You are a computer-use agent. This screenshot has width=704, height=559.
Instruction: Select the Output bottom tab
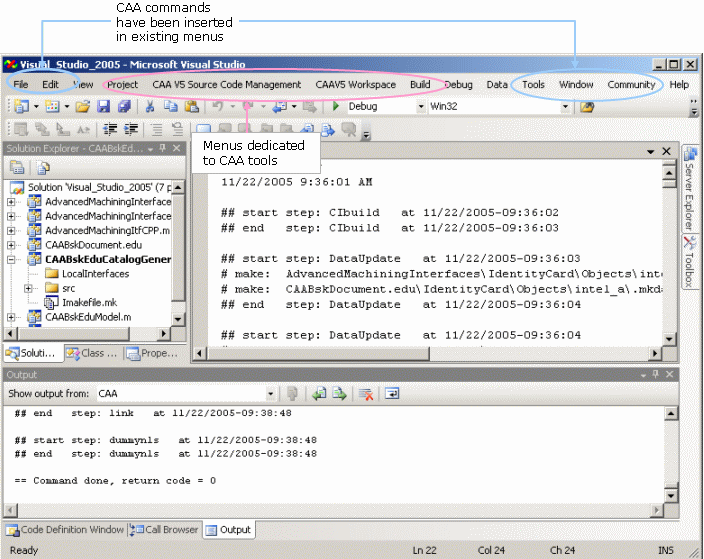229,530
